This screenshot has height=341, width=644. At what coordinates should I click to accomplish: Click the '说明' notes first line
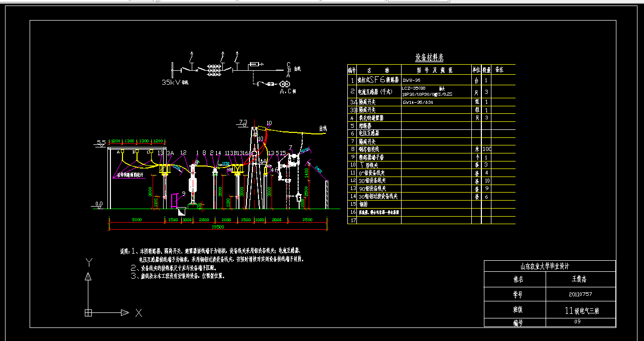pos(211,250)
